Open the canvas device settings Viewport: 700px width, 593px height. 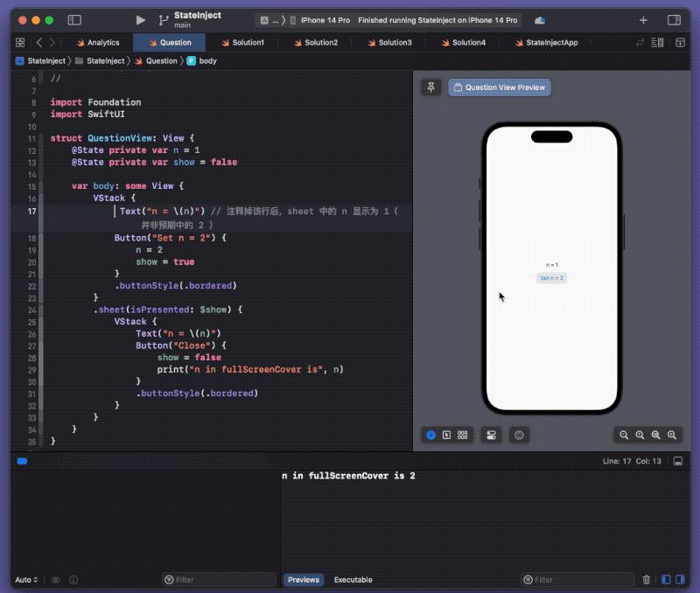tap(491, 435)
